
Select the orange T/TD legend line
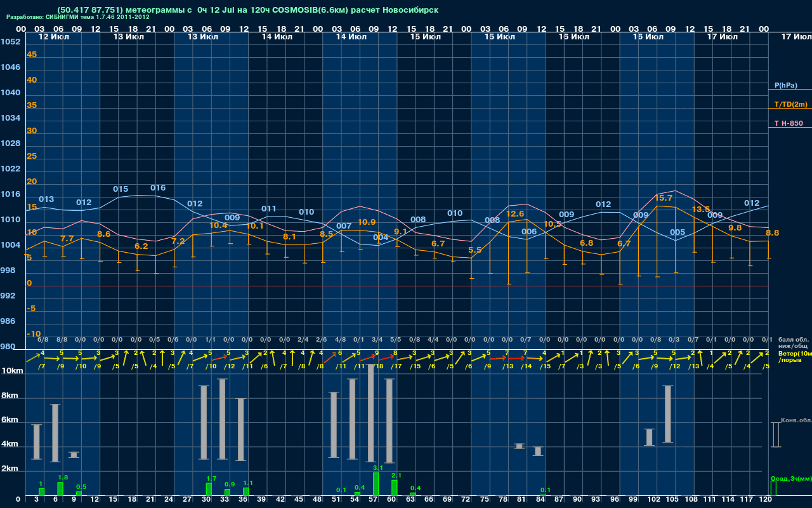coord(790,109)
